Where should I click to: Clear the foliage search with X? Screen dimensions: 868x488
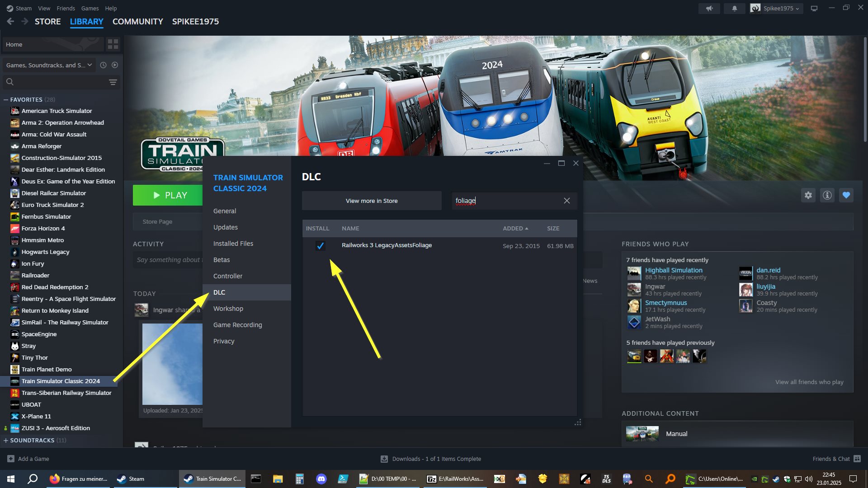coord(566,201)
